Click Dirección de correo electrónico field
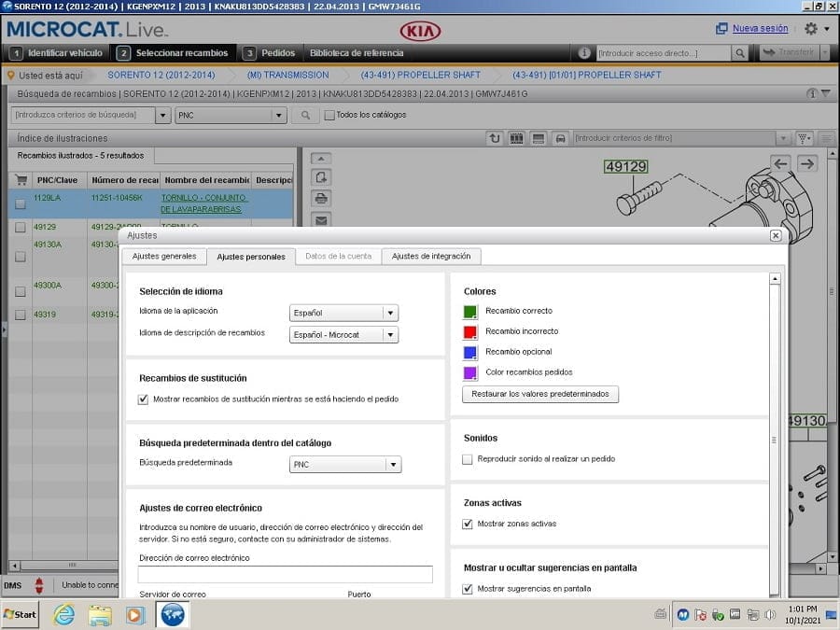 [x=285, y=574]
